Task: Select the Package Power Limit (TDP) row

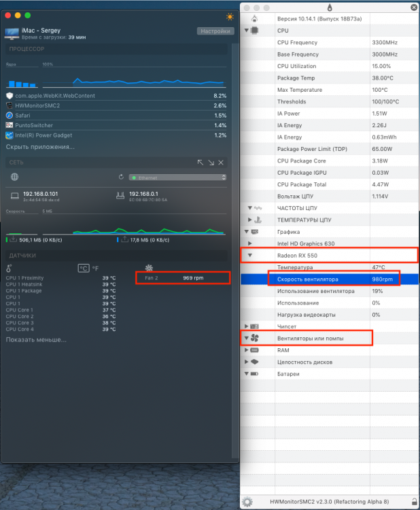Action: click(330, 149)
